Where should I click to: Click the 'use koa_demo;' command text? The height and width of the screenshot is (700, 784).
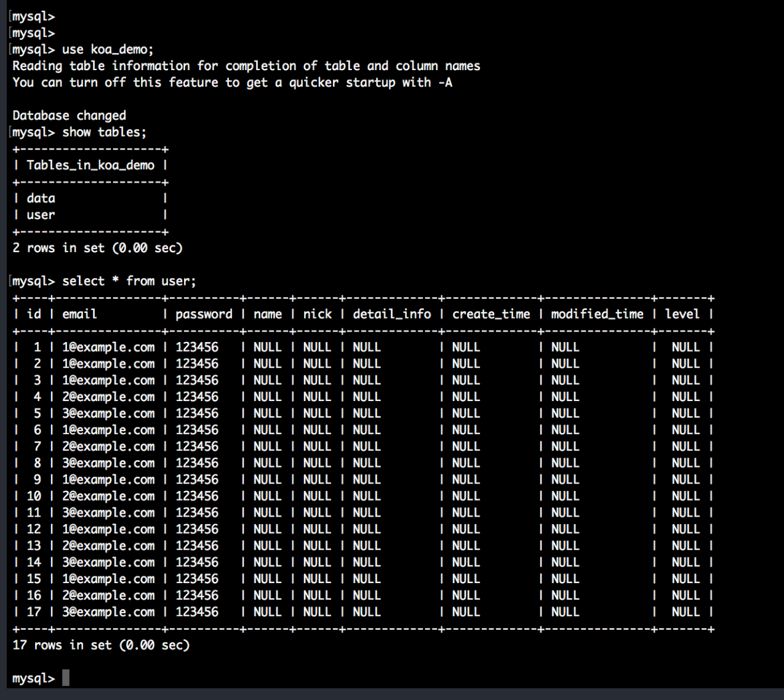(x=108, y=49)
